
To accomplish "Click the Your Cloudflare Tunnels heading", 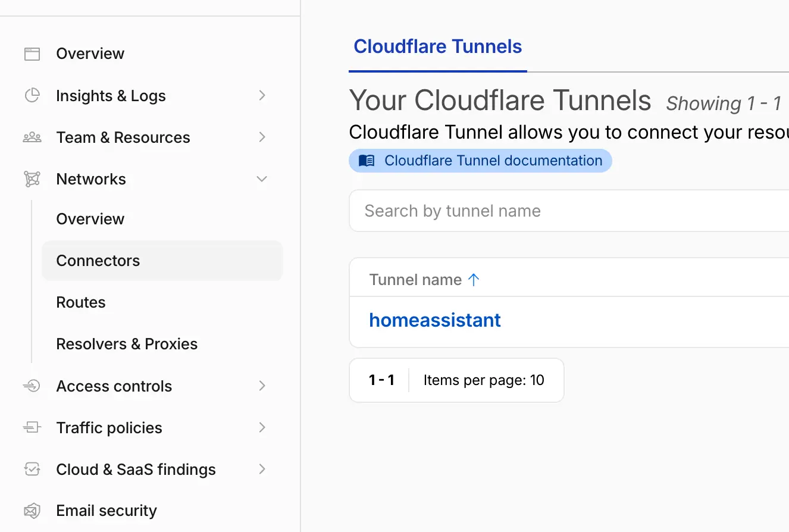I will click(500, 101).
